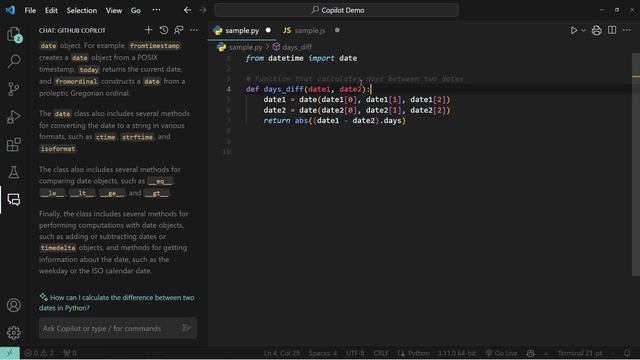Expand the run options dropdown arrow
Viewport: 640px width, 360px height.
coord(583,30)
